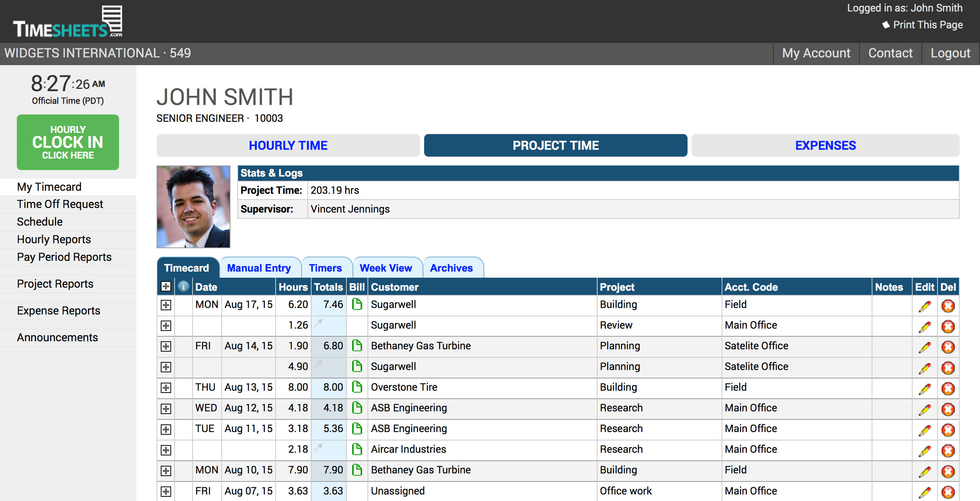Delete the Unassigned Aug 07 entry

(948, 491)
